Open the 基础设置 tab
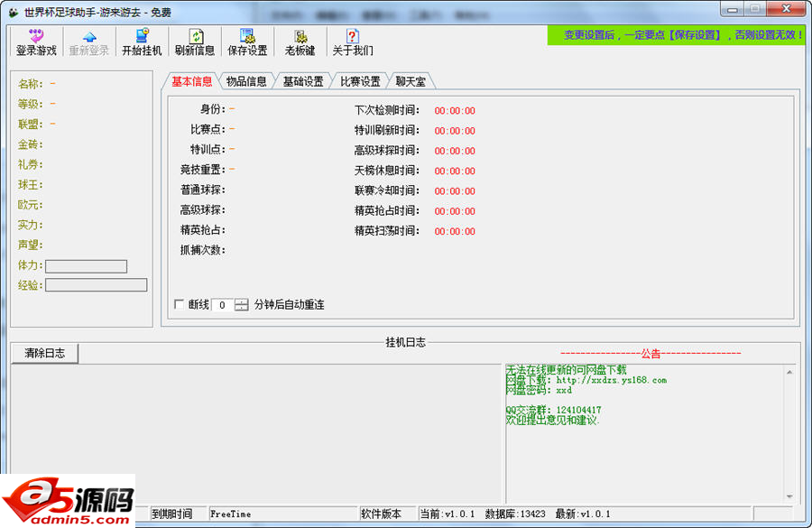This screenshot has width=812, height=528. pyautogui.click(x=303, y=81)
